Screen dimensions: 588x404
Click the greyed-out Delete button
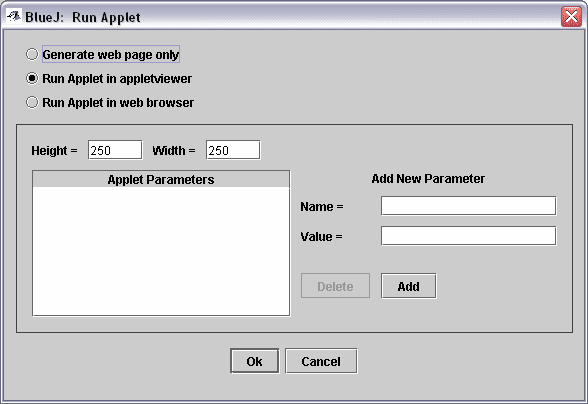click(335, 286)
